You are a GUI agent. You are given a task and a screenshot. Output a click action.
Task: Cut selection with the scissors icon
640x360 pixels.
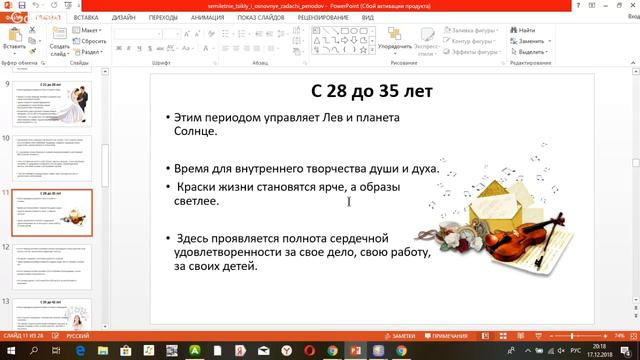click(32, 30)
